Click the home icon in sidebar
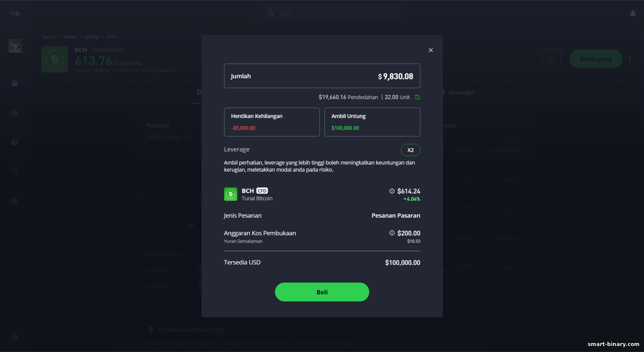644x352 pixels. 15,83
